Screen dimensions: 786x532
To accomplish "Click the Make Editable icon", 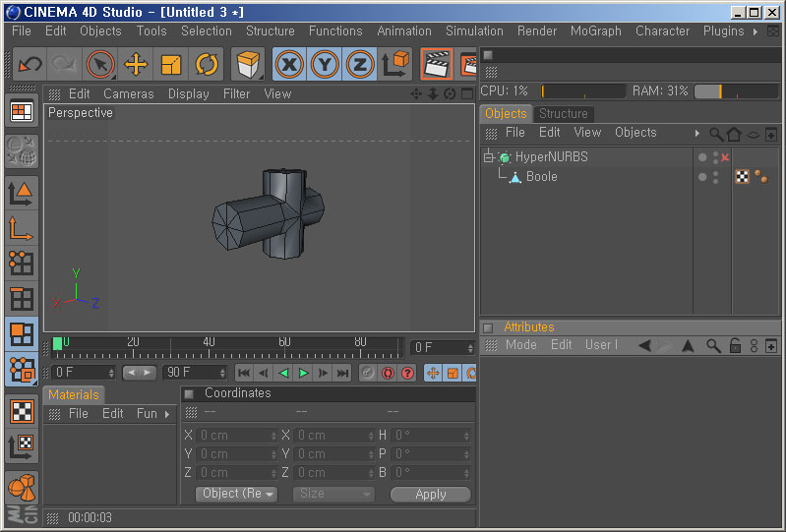I will point(22,150).
